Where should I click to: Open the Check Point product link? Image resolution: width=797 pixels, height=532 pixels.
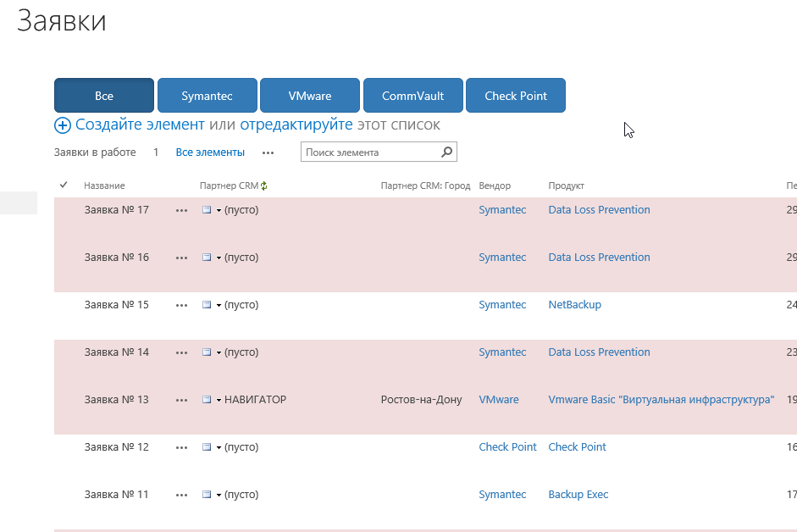click(x=578, y=447)
